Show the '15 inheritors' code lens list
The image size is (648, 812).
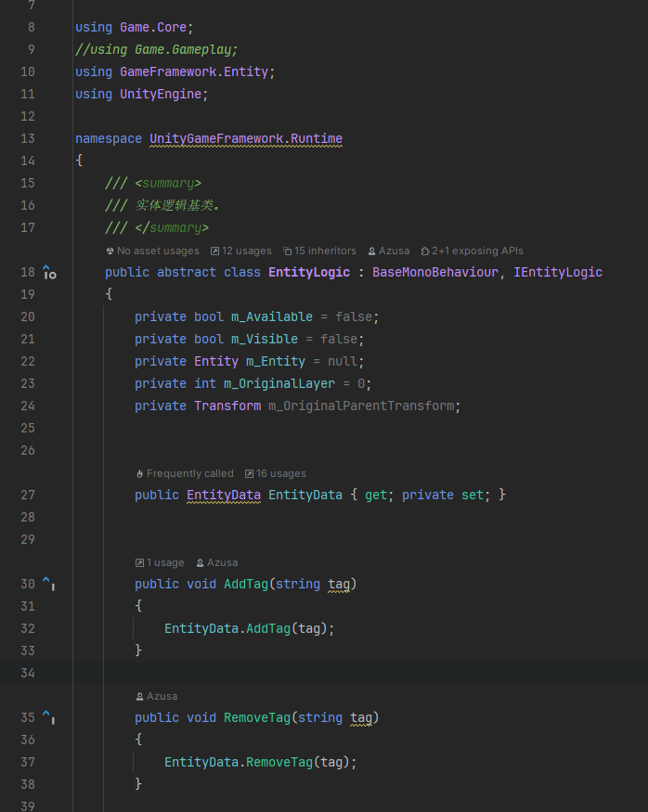pyautogui.click(x=319, y=251)
